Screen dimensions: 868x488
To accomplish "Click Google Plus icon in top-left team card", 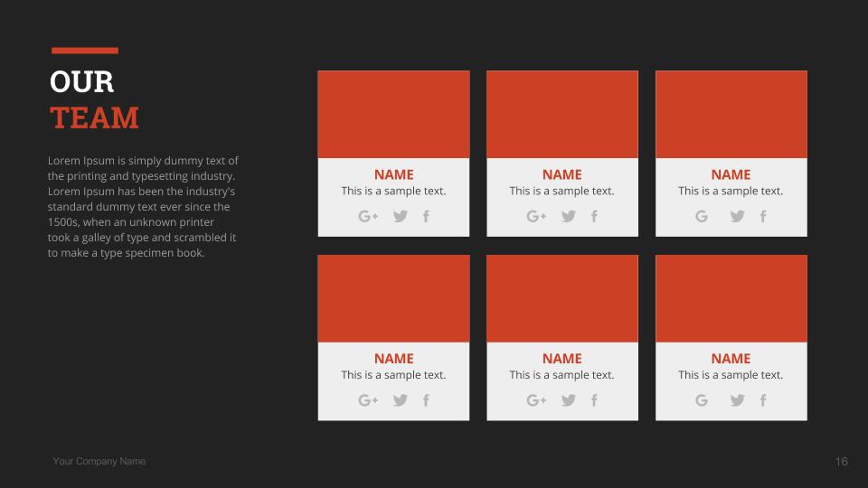I will click(x=368, y=216).
